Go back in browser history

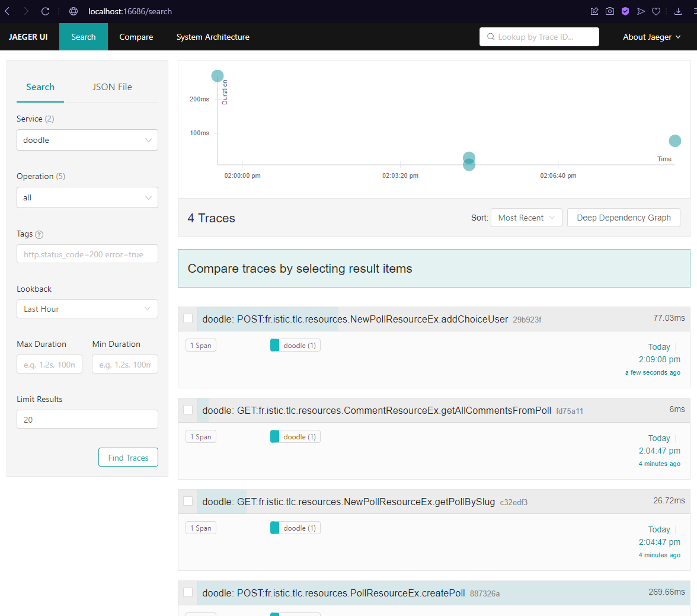pos(8,11)
